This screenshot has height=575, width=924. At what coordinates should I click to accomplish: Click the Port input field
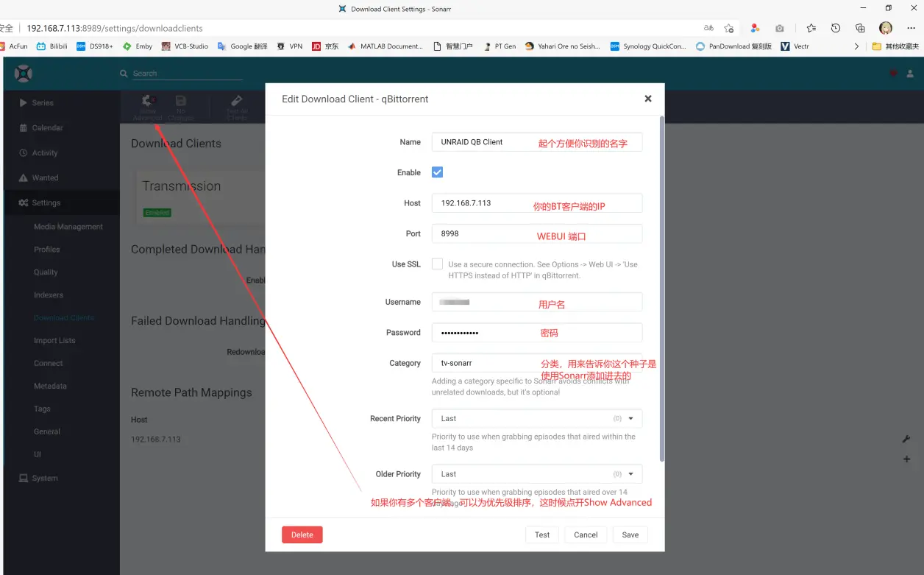click(537, 233)
